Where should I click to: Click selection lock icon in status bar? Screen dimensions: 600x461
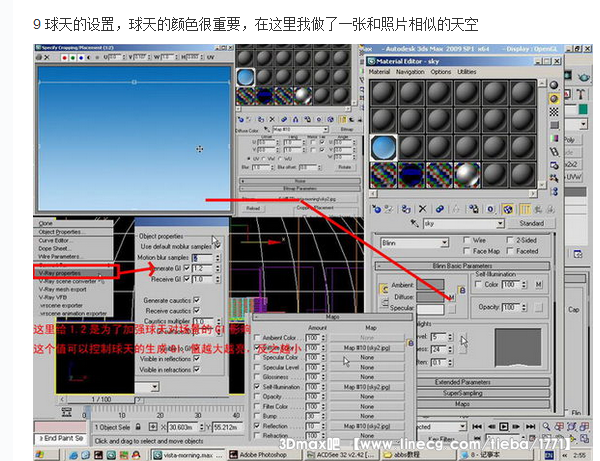click(138, 427)
